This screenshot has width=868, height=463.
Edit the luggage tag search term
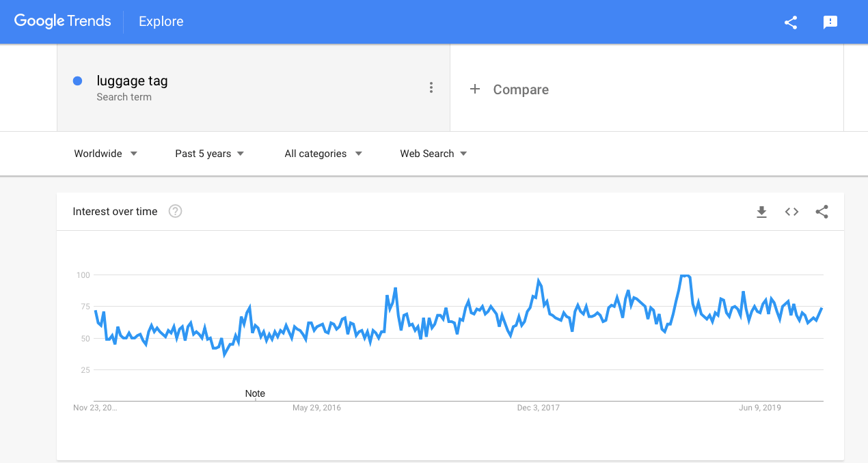(x=132, y=81)
